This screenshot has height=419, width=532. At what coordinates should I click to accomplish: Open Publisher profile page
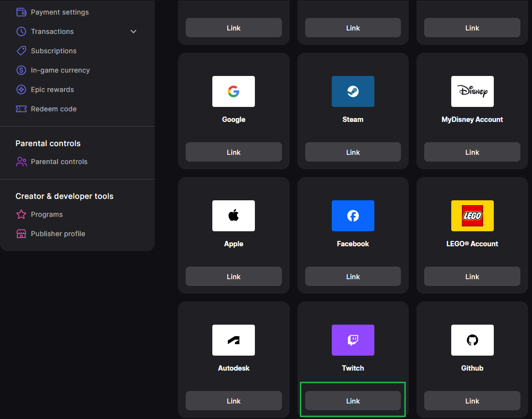click(58, 234)
